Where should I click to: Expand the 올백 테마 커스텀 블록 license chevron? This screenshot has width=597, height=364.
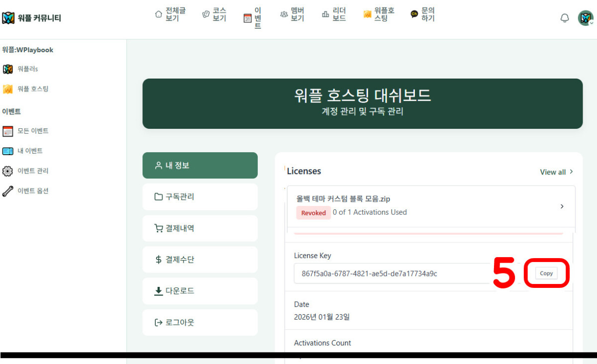(562, 206)
